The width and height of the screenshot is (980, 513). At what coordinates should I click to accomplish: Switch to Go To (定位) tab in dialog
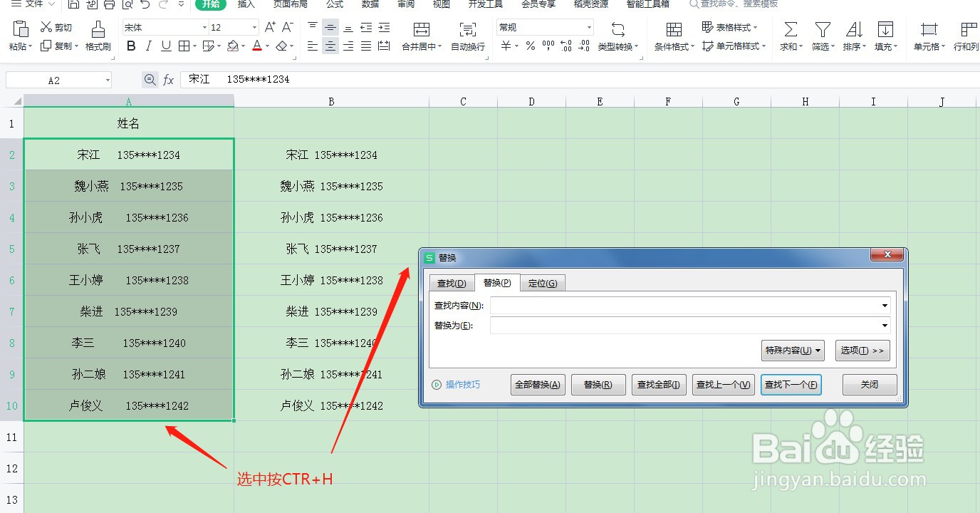tap(543, 284)
